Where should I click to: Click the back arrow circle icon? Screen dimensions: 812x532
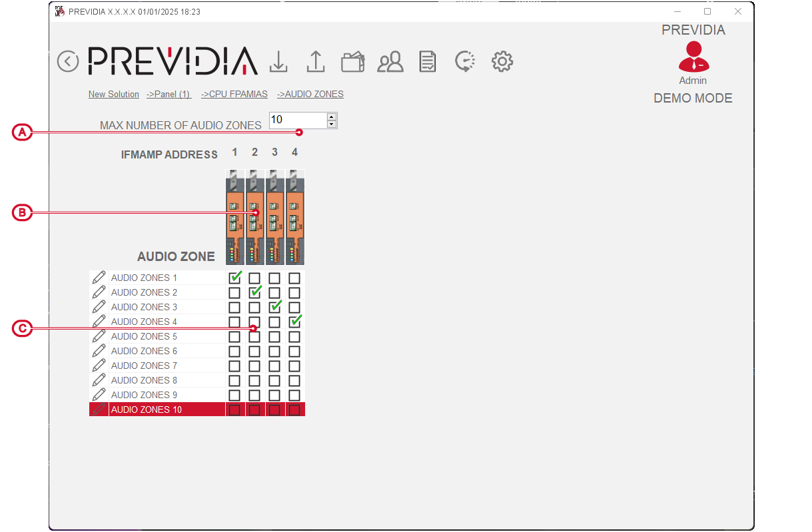pyautogui.click(x=68, y=61)
